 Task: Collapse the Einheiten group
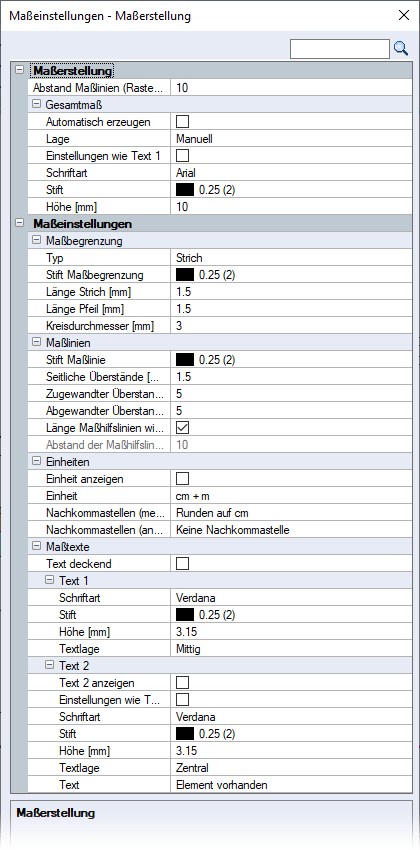pyautogui.click(x=37, y=461)
